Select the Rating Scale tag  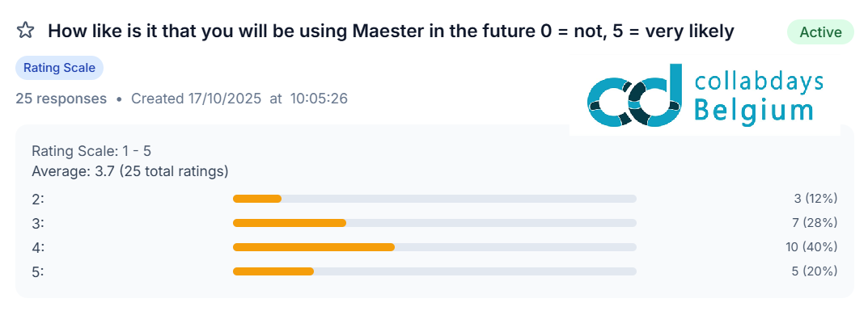[x=59, y=68]
